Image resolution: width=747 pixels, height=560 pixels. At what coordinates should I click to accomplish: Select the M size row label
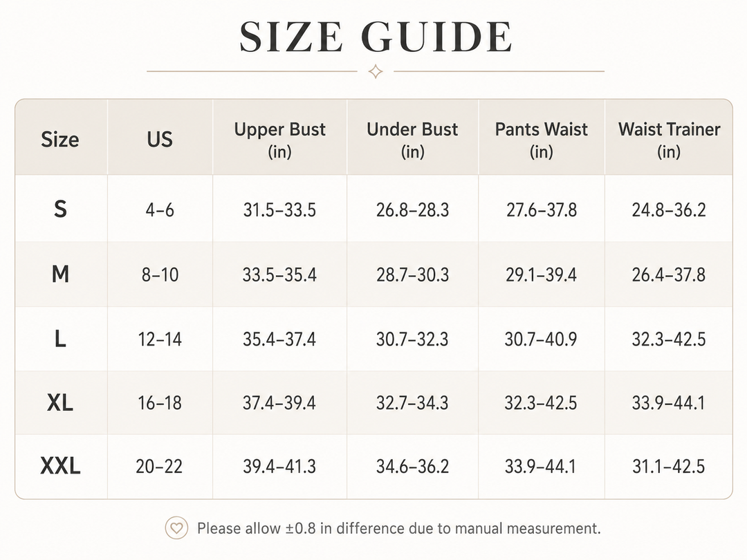60,274
